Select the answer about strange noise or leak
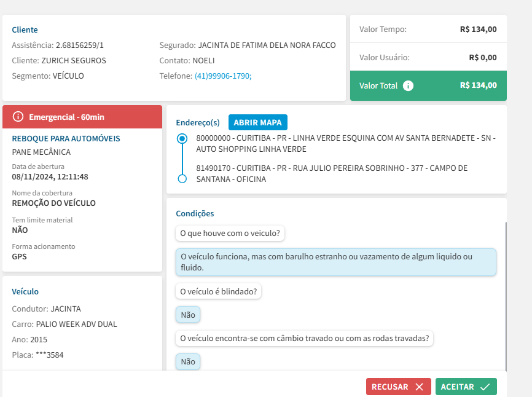This screenshot has width=532, height=397. point(335,262)
